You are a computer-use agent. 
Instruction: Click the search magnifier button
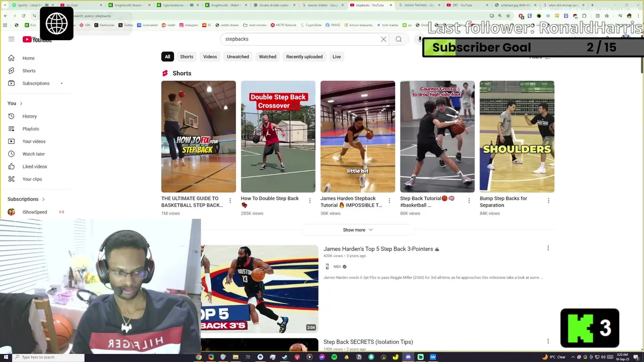click(x=398, y=39)
